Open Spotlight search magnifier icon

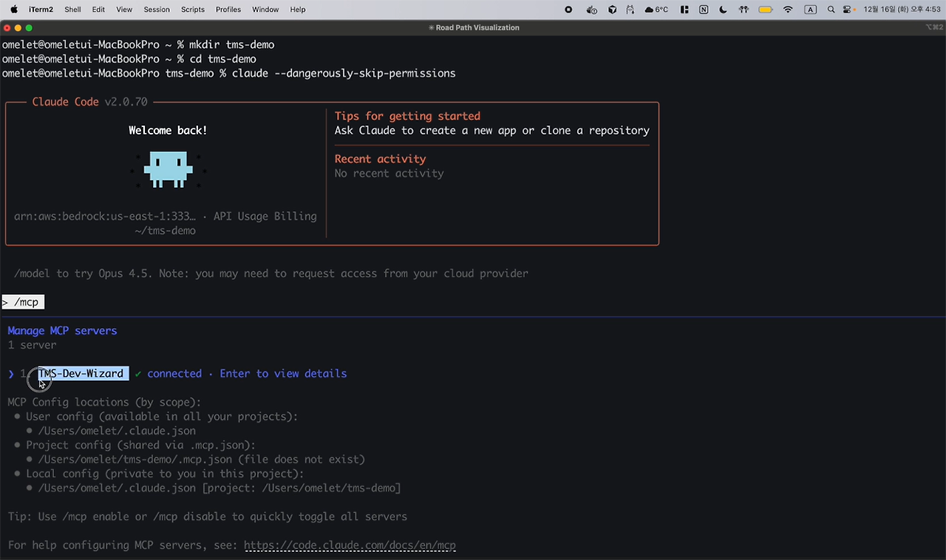[x=831, y=10]
